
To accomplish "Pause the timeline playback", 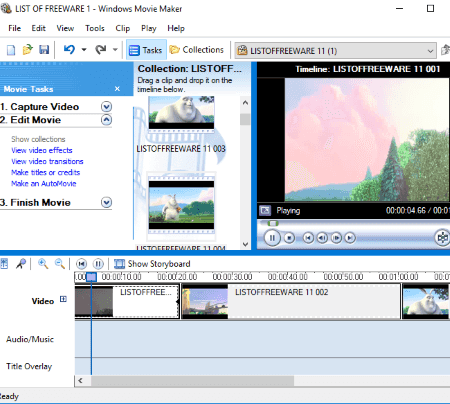I will pyautogui.click(x=98, y=264).
